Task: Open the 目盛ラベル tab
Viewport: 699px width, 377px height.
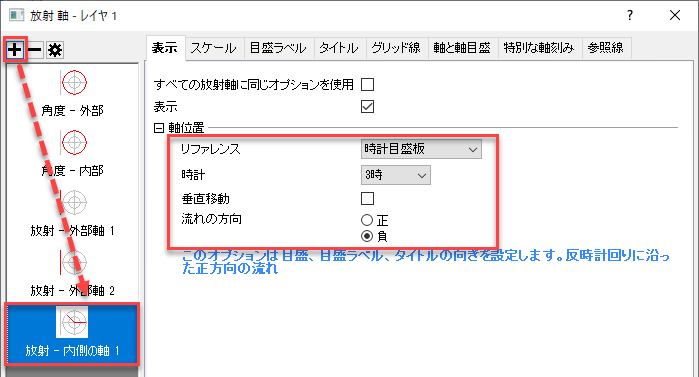Action: [278, 48]
